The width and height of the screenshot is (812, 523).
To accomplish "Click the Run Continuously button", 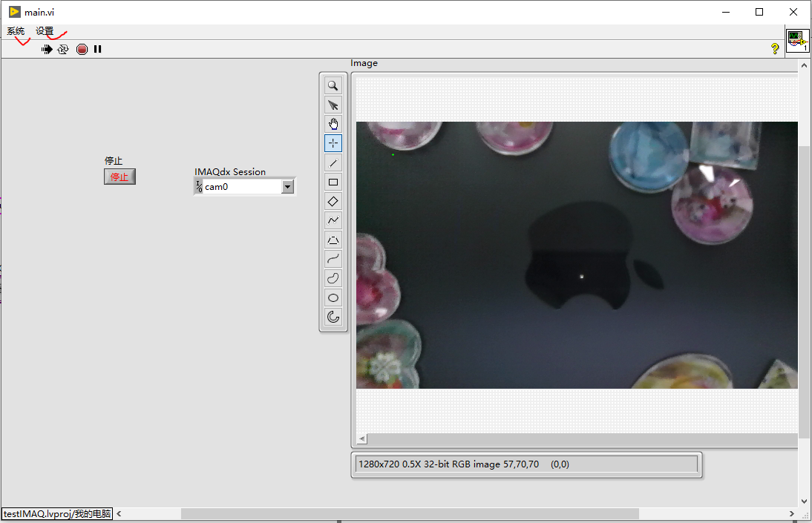I will click(x=62, y=49).
